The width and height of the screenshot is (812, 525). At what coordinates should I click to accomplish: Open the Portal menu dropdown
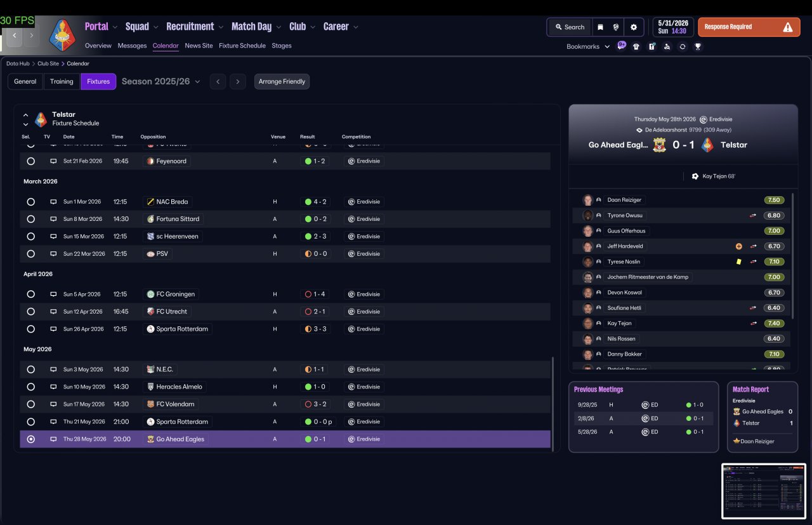tap(101, 27)
